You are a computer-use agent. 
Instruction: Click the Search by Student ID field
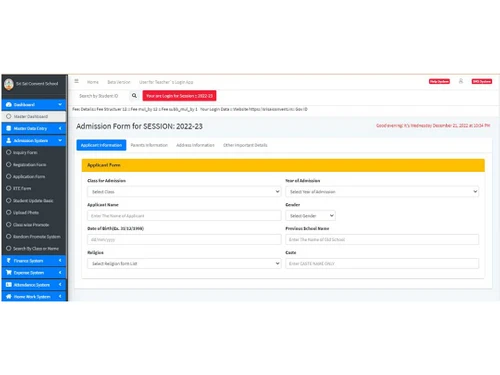point(101,96)
